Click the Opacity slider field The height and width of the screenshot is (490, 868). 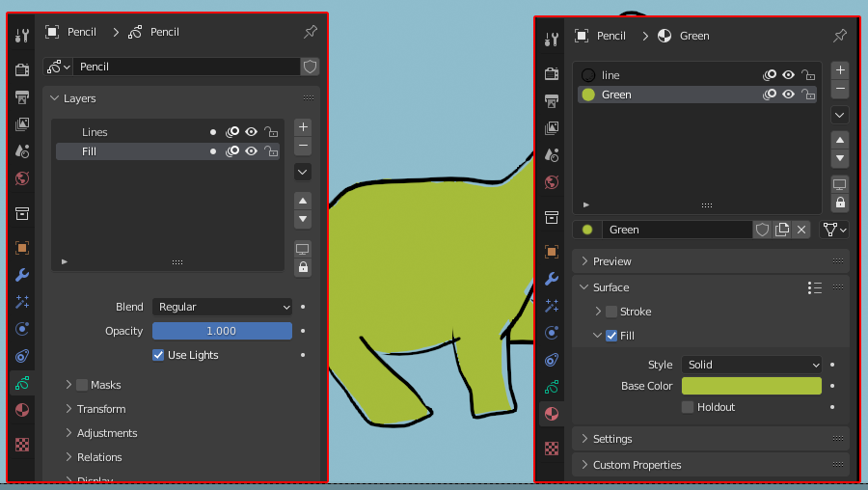click(x=222, y=331)
